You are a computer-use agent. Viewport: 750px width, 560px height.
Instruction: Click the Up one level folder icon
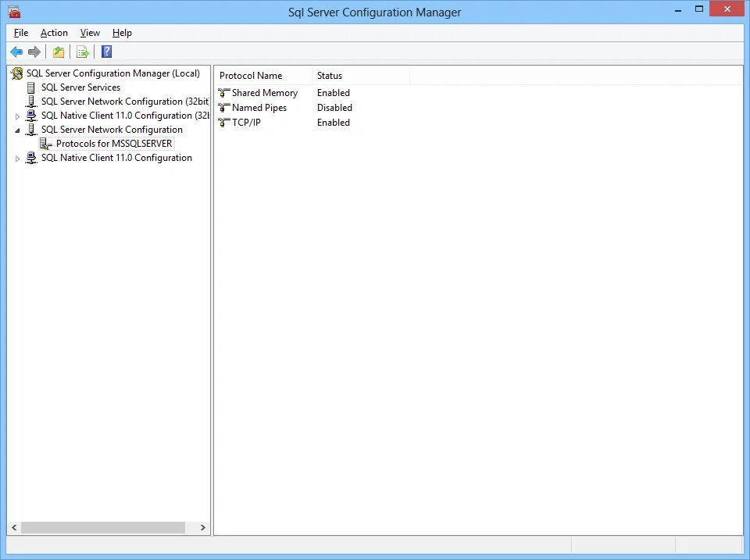[x=59, y=52]
